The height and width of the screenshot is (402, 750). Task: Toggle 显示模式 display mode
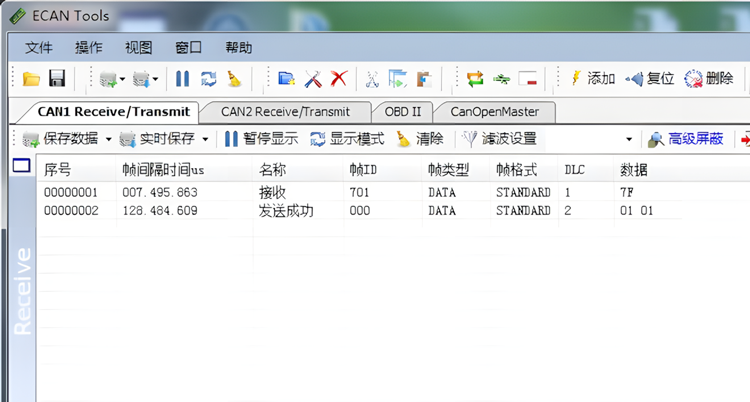[347, 139]
